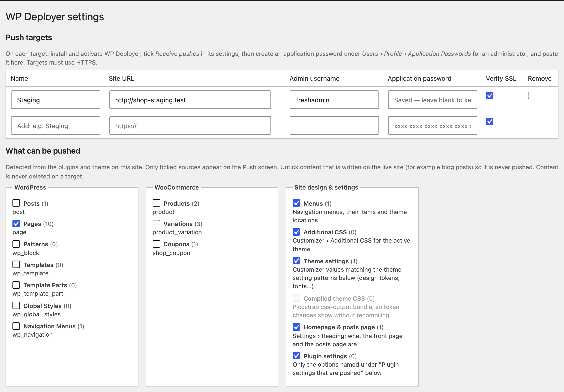Click the xxxx xxxx password field in new row
Image resolution: width=564 pixels, height=392 pixels.
(432, 125)
